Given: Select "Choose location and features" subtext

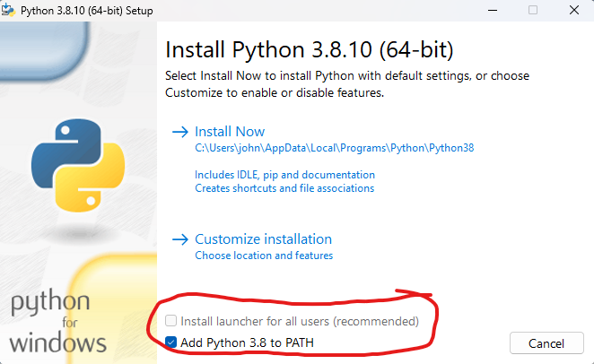Looking at the screenshot, I should tap(264, 256).
